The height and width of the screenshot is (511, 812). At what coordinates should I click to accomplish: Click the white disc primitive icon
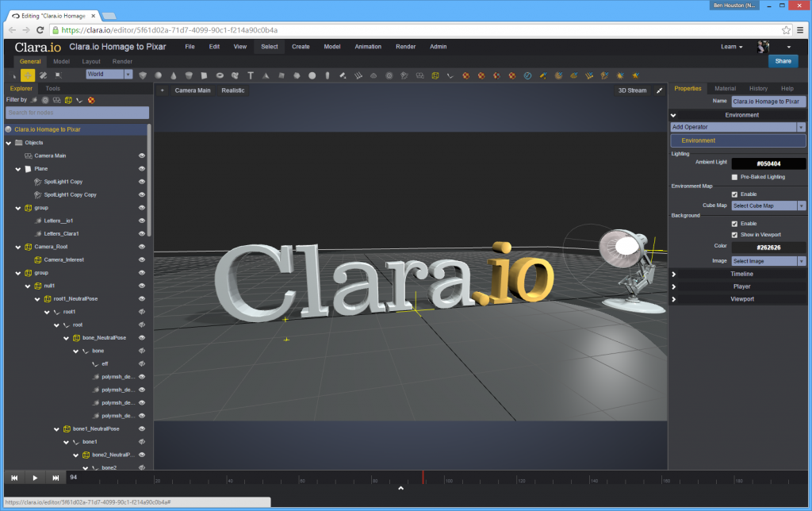(312, 75)
